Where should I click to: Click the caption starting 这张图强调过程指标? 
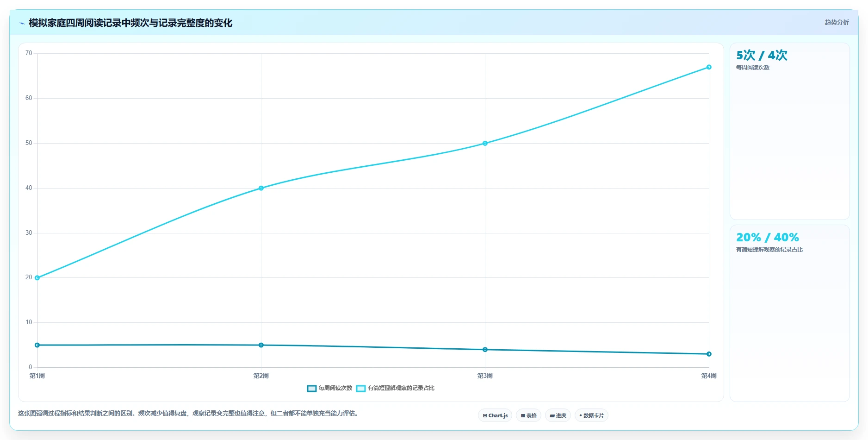click(x=189, y=413)
